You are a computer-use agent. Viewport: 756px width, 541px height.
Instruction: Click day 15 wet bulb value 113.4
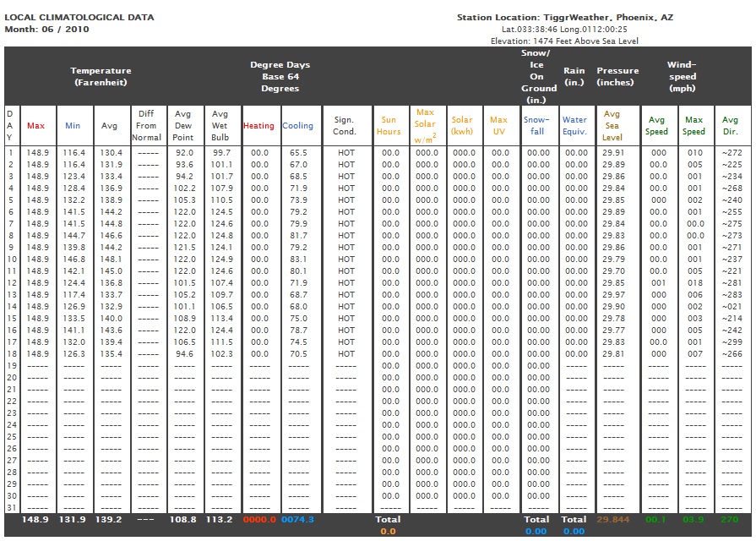coord(222,318)
